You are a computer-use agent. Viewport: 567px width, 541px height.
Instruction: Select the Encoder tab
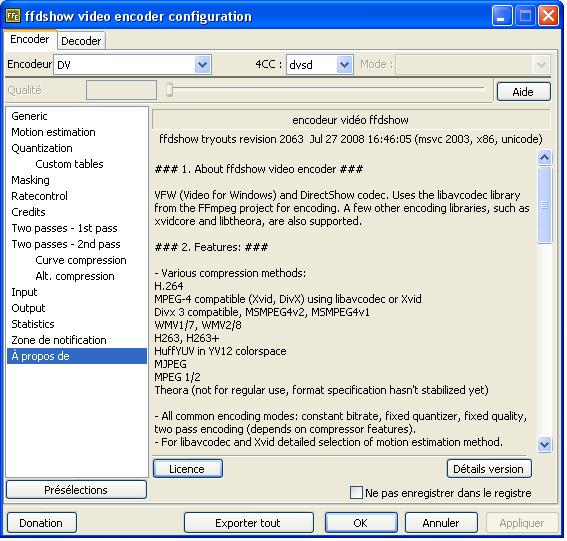tap(30, 39)
